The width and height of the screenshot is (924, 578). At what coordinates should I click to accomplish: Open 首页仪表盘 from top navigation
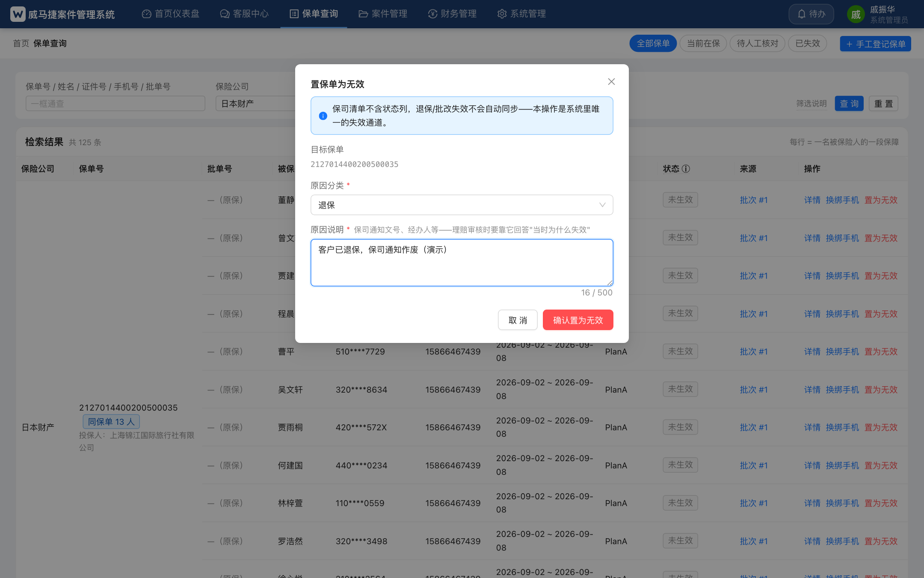pyautogui.click(x=171, y=14)
